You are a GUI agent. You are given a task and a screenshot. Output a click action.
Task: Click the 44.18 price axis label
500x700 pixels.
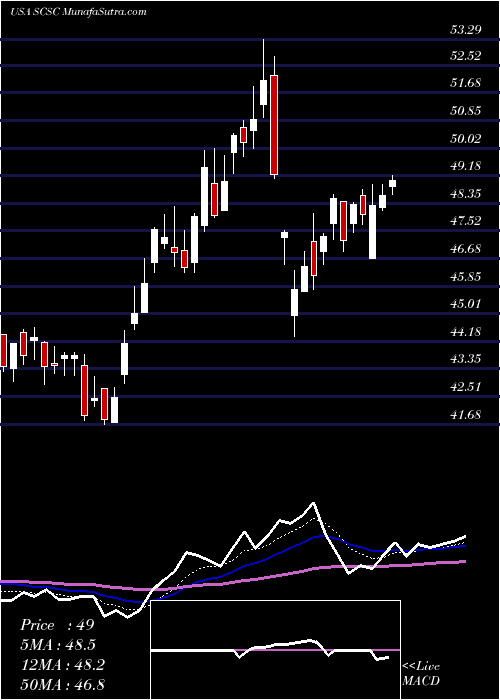[467, 331]
